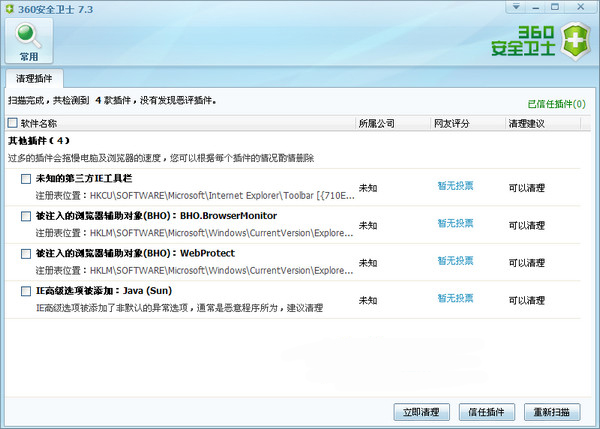The image size is (600, 429).
Task: Click the Java (Sun) description about 异常选项
Action: (x=179, y=308)
